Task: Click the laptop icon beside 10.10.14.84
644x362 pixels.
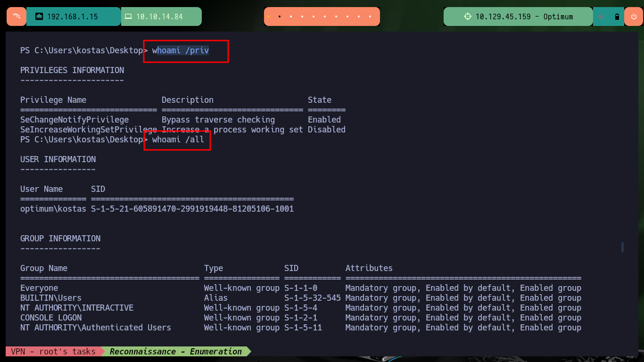Action: coord(128,16)
